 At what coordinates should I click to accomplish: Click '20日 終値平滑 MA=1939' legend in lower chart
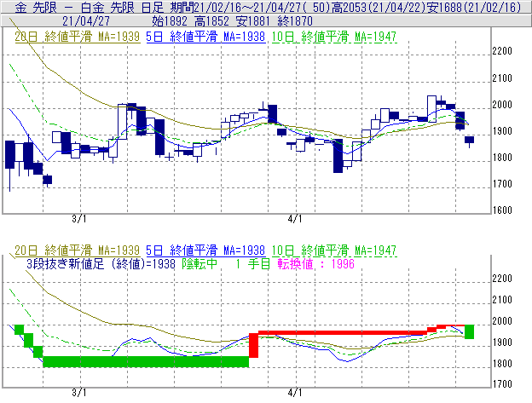point(78,250)
